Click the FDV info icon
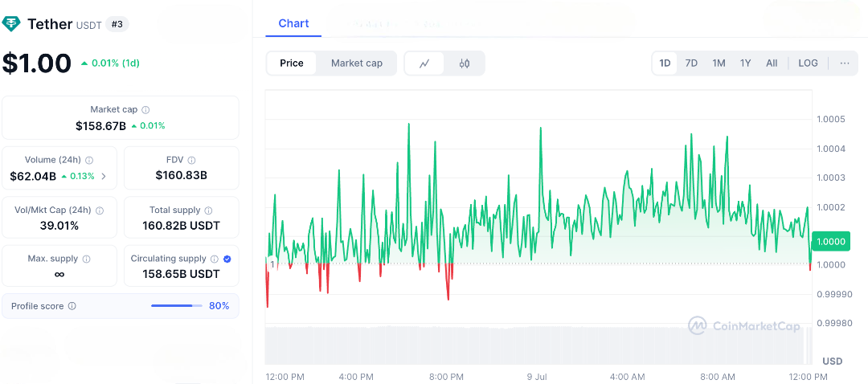This screenshot has width=868, height=384. [x=191, y=160]
